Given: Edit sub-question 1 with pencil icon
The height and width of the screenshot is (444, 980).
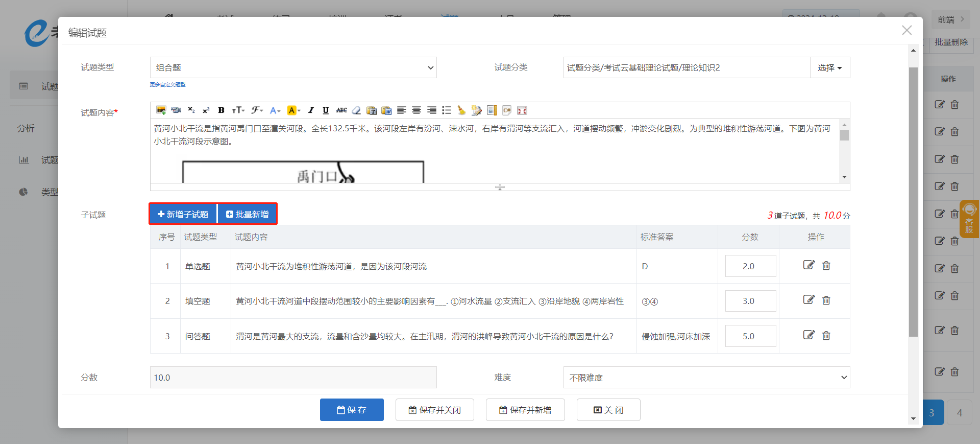Looking at the screenshot, I should coord(808,265).
